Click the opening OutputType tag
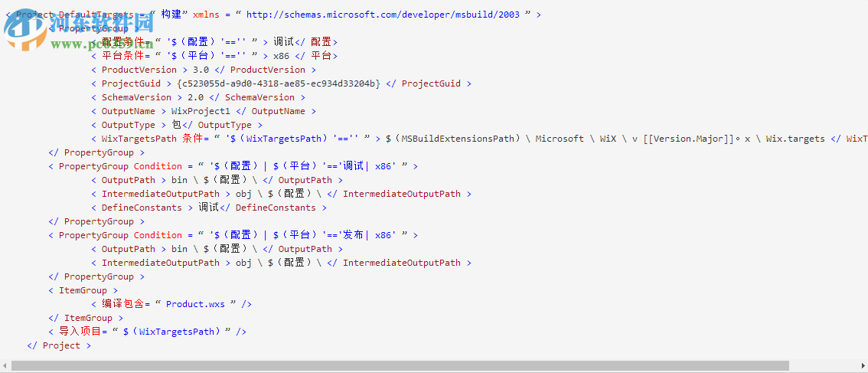 tap(129, 126)
